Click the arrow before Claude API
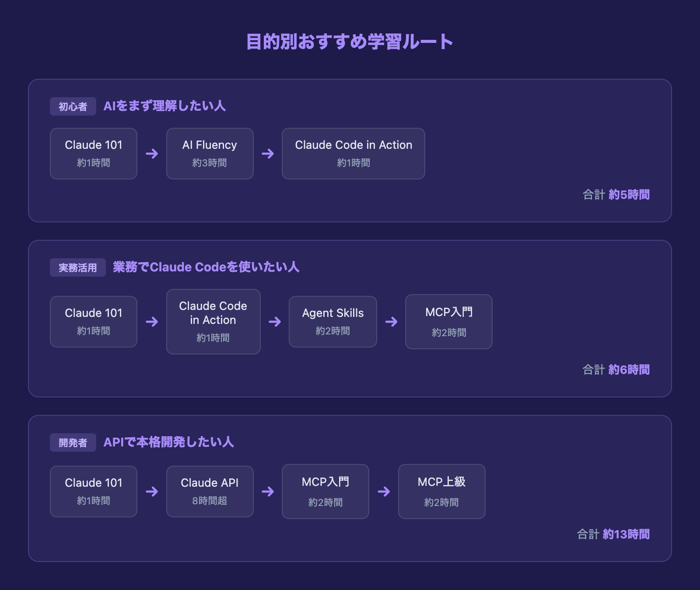700x590 pixels. [151, 491]
